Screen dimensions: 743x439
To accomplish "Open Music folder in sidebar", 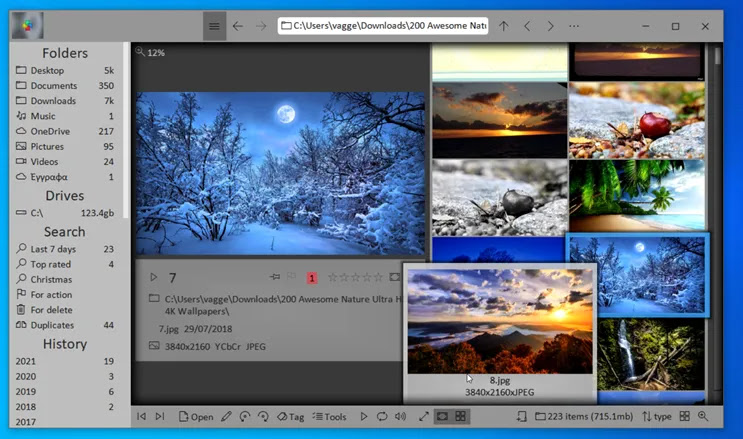I will 65,116.
